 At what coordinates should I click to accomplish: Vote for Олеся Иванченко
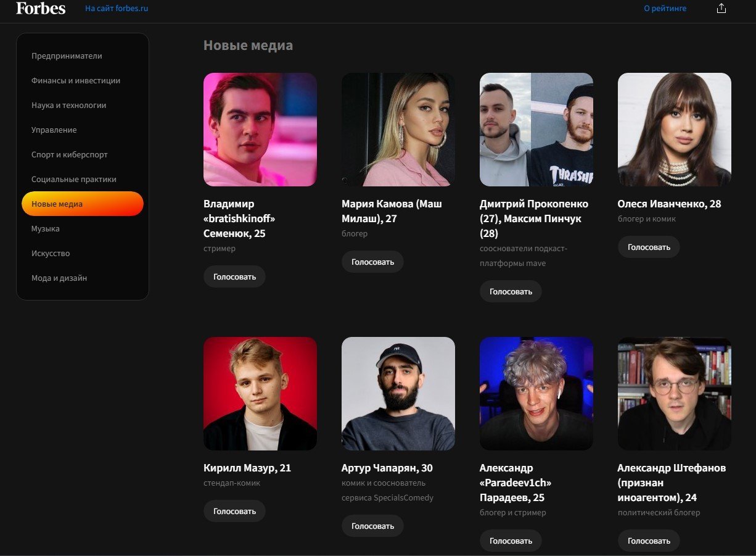[649, 247]
